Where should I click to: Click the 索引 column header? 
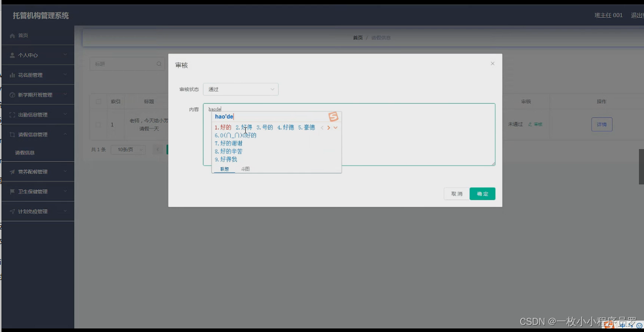tap(116, 102)
